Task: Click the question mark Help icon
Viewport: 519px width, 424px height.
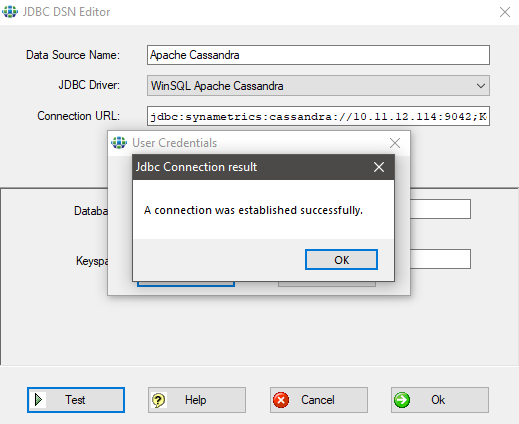Action: 159,400
